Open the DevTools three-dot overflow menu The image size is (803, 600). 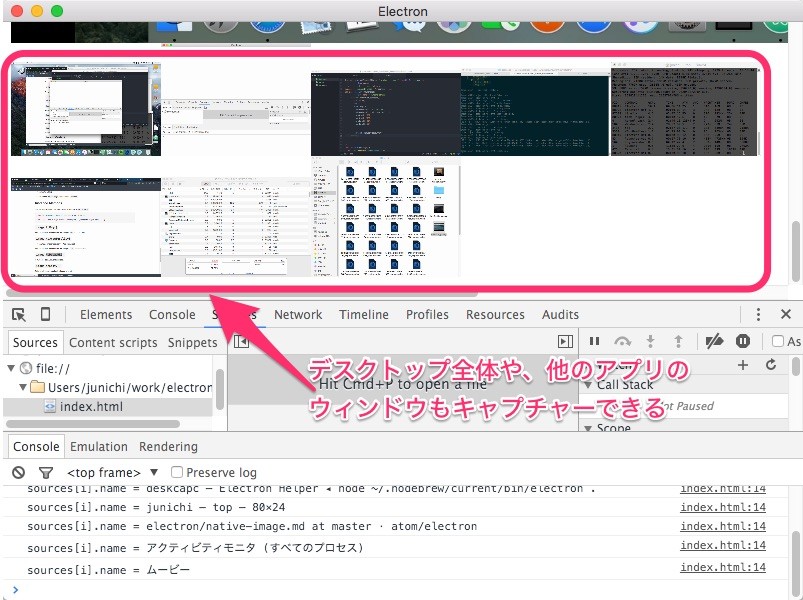tap(758, 314)
